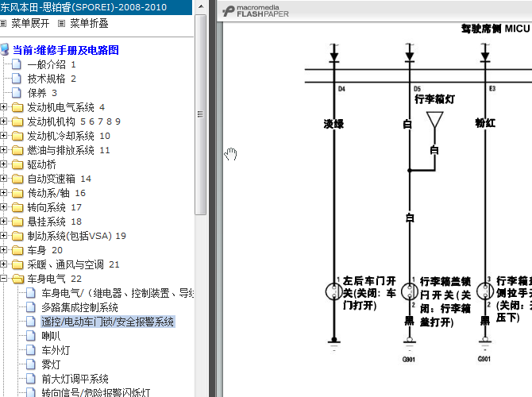
Task: Click the 东风本田-思铂睿 title bar
Action: pyautogui.click(x=96, y=7)
